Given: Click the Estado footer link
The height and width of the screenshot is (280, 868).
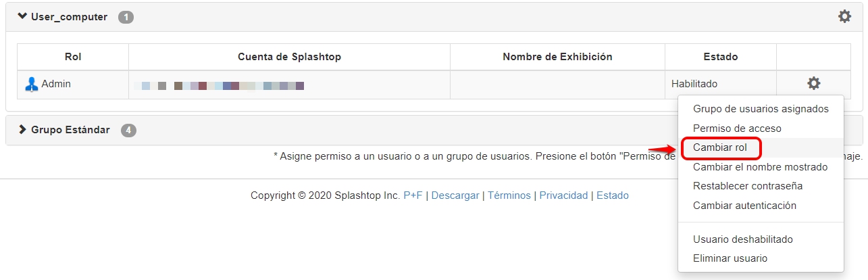Looking at the screenshot, I should click(x=613, y=195).
